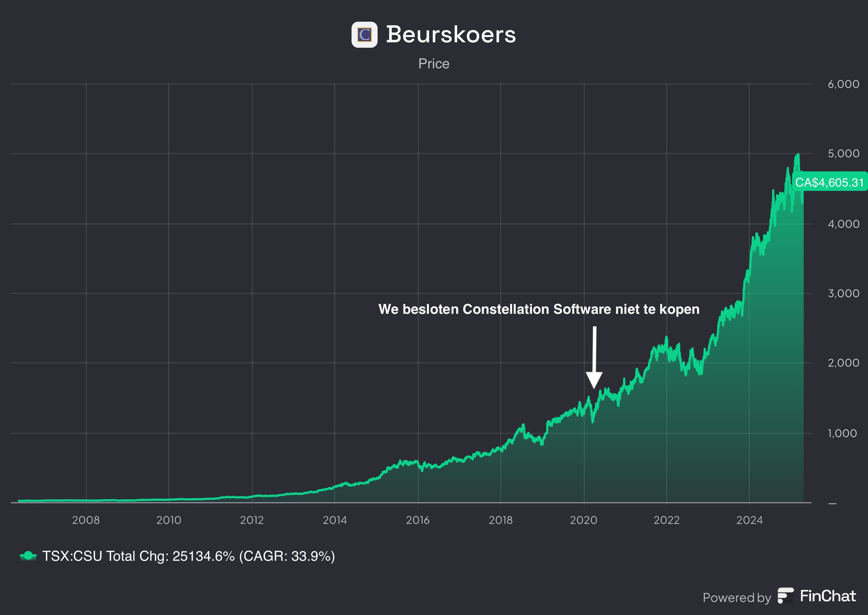Click the 2016 x-axis label

click(418, 520)
